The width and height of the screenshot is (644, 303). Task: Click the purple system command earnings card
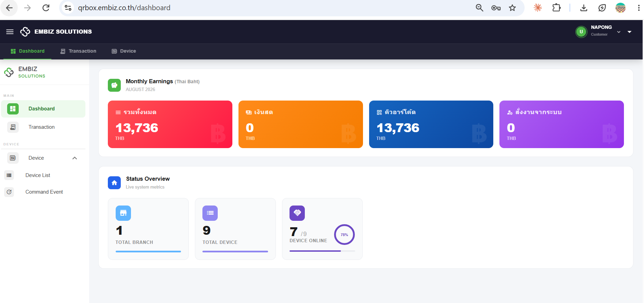coord(562,124)
